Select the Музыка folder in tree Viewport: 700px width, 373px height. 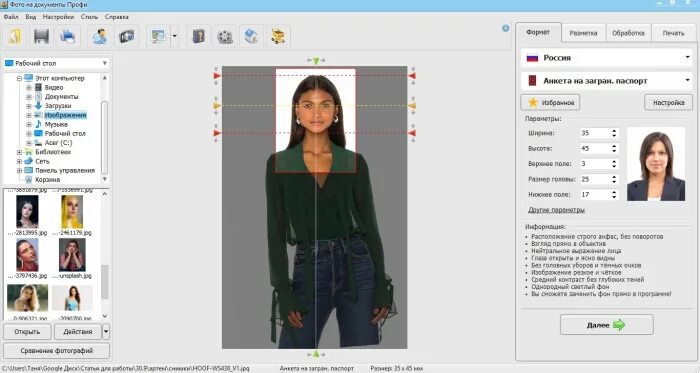pyautogui.click(x=56, y=124)
